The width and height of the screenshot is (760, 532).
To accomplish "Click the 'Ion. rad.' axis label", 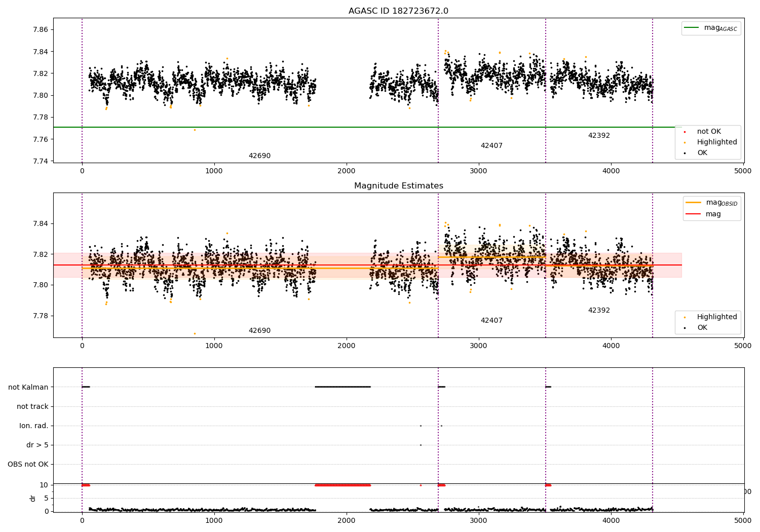I will pos(34,426).
